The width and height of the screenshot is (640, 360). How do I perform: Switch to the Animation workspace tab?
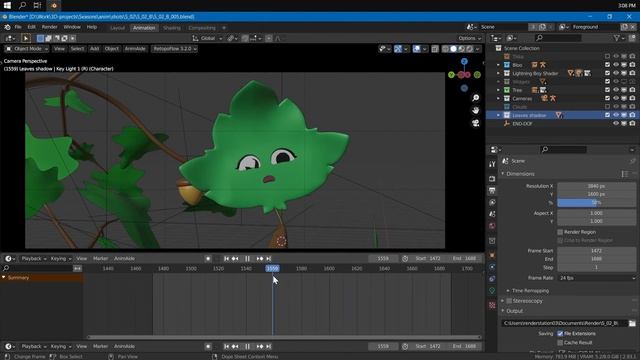(144, 28)
